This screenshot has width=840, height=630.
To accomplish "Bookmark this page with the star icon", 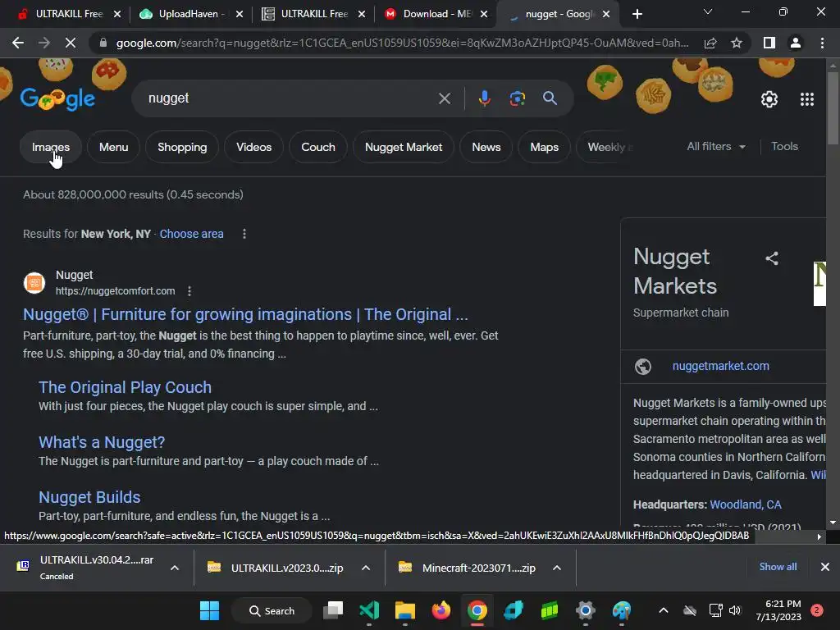I will (x=737, y=43).
